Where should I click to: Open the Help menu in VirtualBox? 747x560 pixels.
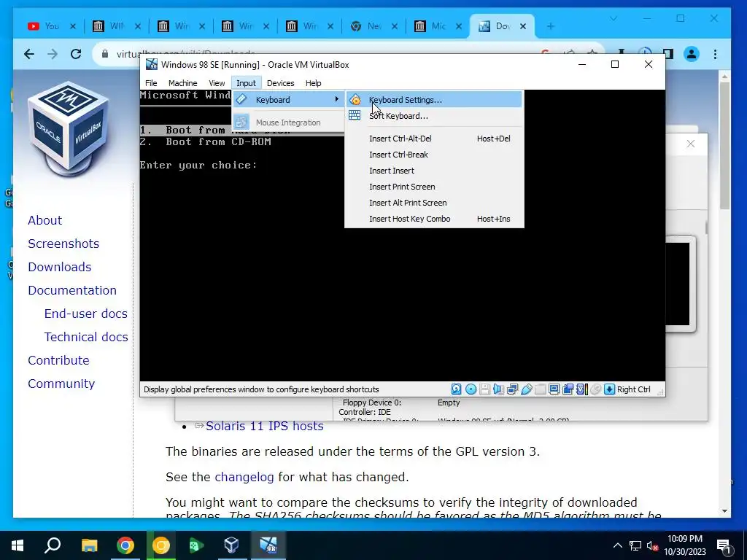[313, 83]
